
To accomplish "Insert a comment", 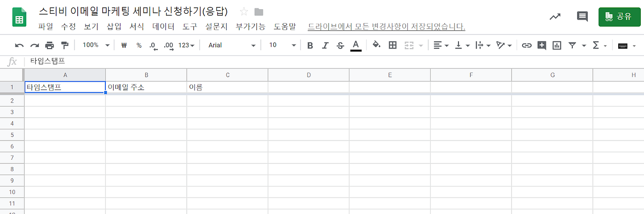I will (x=542, y=45).
